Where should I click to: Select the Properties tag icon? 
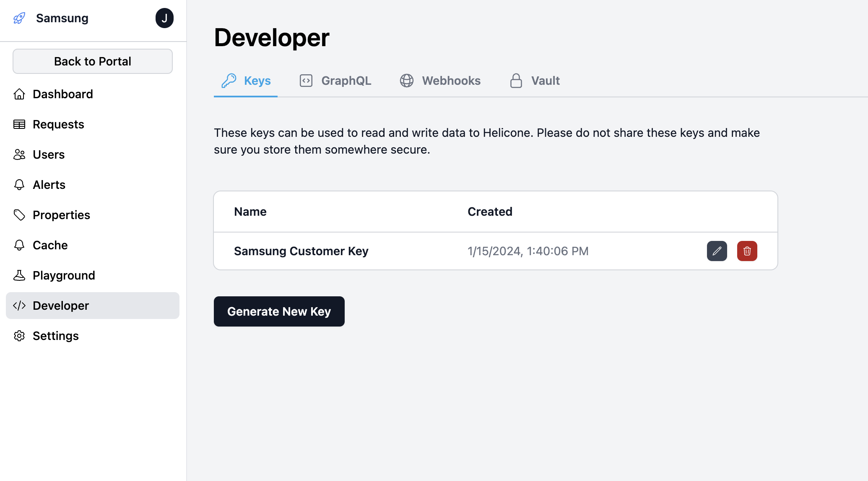tap(19, 215)
